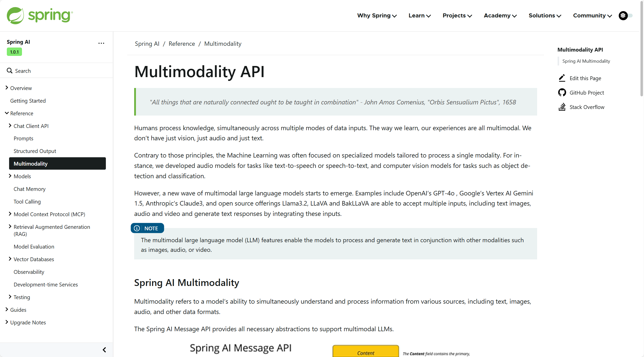
Task: Collapse the Reference section chevron
Action: click(7, 113)
